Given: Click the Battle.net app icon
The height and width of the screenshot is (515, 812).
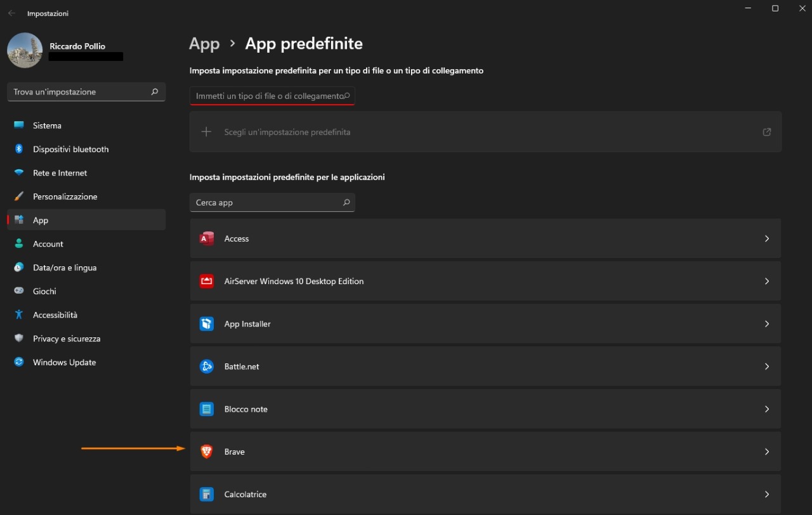Looking at the screenshot, I should 207,367.
